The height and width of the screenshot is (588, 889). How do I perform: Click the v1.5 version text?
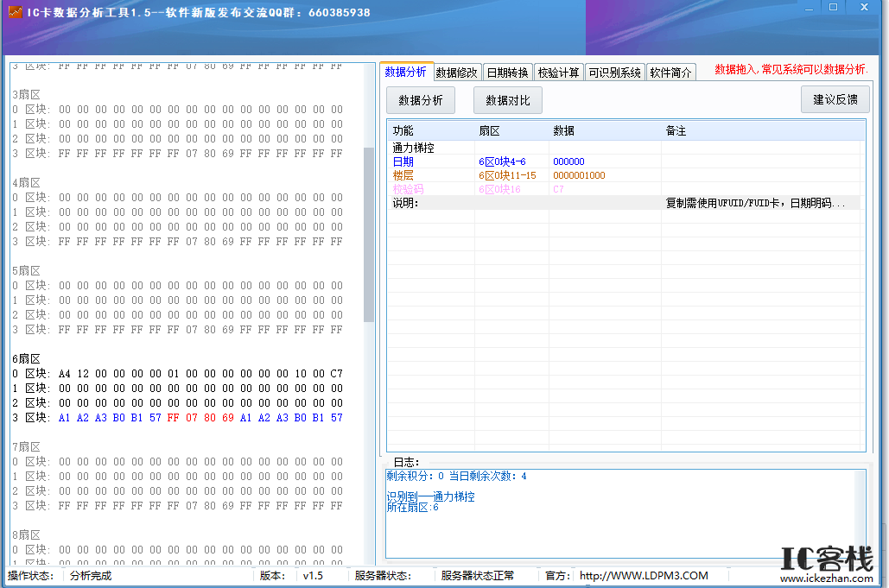click(x=313, y=576)
